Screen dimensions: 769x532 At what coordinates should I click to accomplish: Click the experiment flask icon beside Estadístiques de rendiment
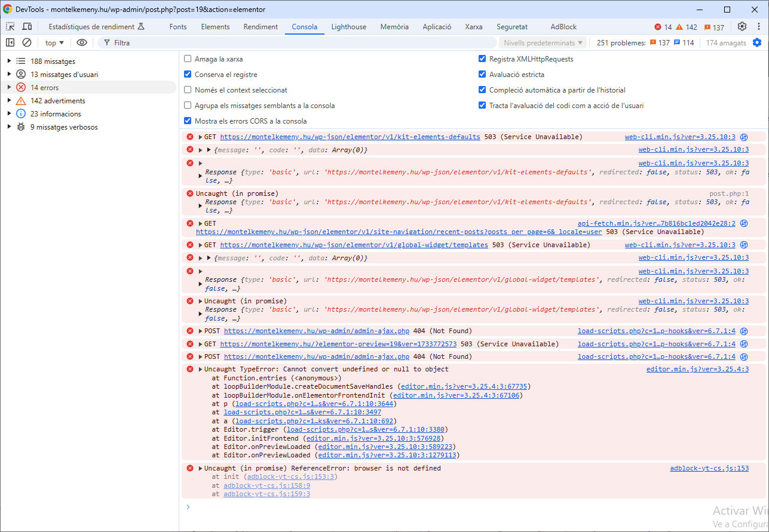pos(141,26)
